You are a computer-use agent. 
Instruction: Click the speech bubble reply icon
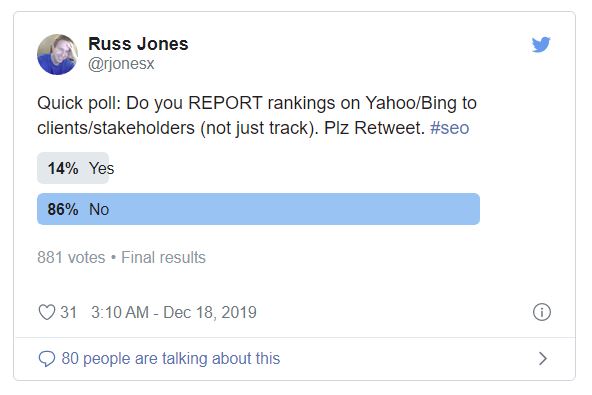point(47,358)
